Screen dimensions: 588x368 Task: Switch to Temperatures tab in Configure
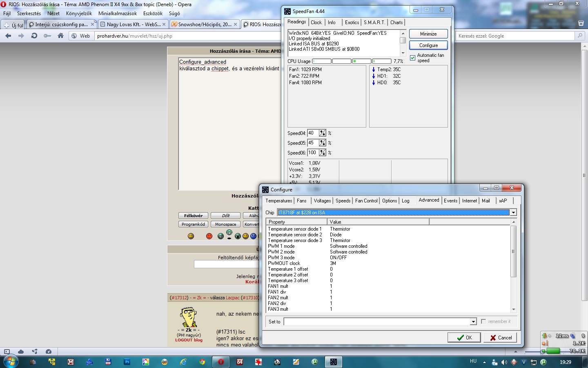coord(278,201)
